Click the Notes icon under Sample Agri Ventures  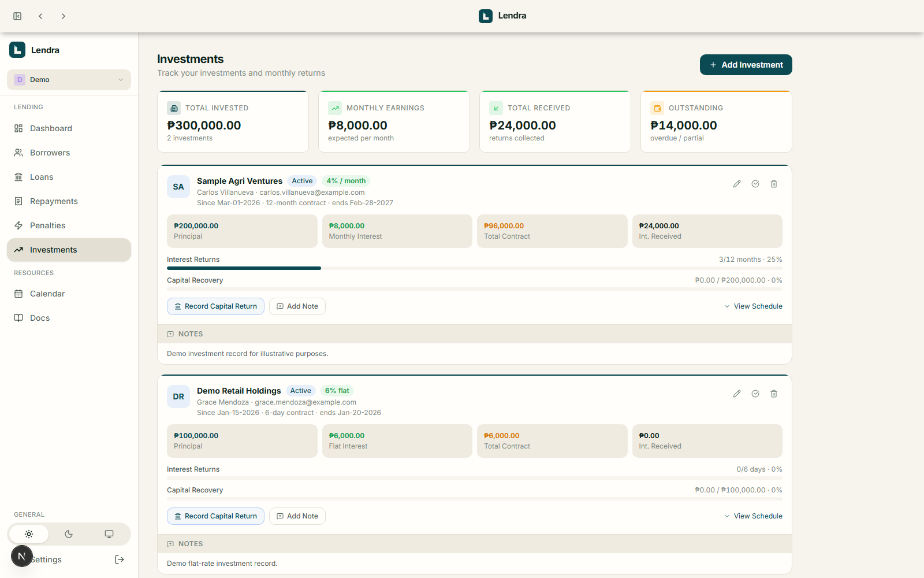pyautogui.click(x=170, y=334)
